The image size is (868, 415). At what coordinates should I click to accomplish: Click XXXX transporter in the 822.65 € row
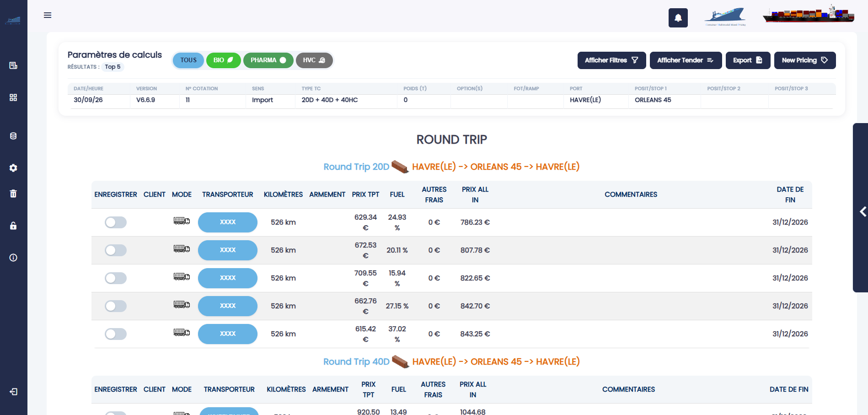(228, 278)
